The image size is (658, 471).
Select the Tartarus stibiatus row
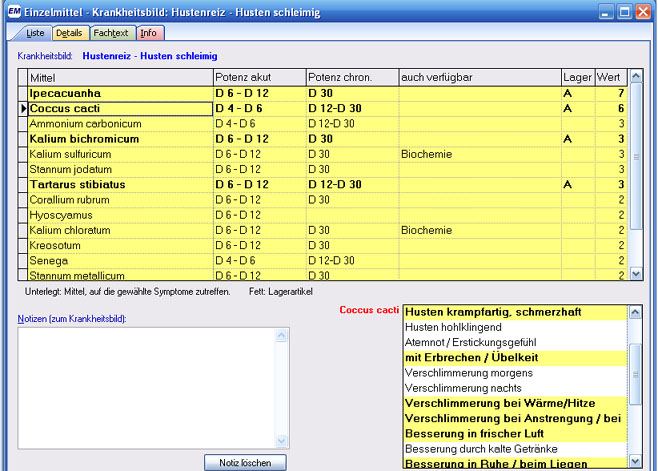click(x=120, y=185)
